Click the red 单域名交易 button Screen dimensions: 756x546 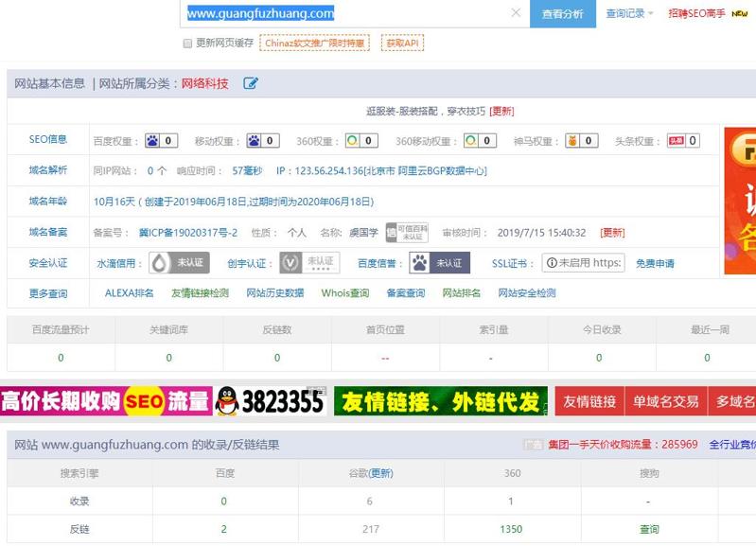666,401
